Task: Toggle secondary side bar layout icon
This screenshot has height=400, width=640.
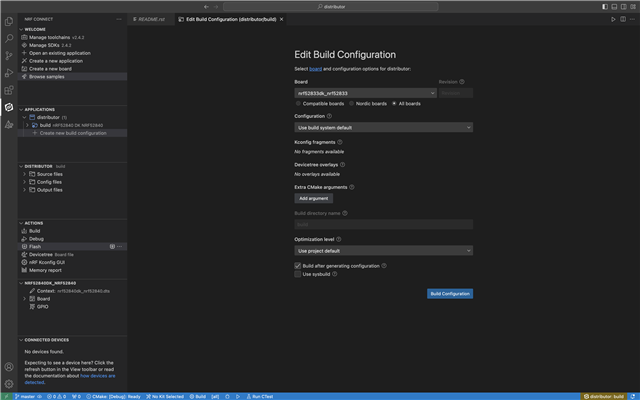Action: click(624, 7)
